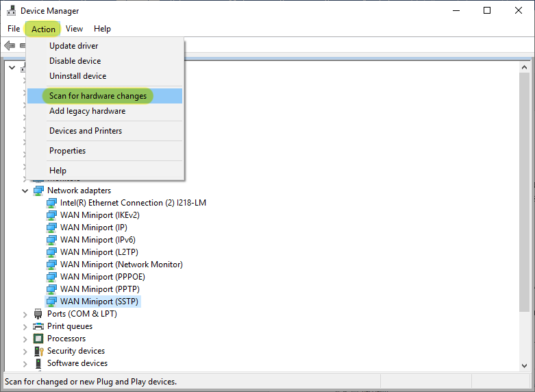Select the Software devices label
This screenshot has height=392, width=535.
(77, 363)
